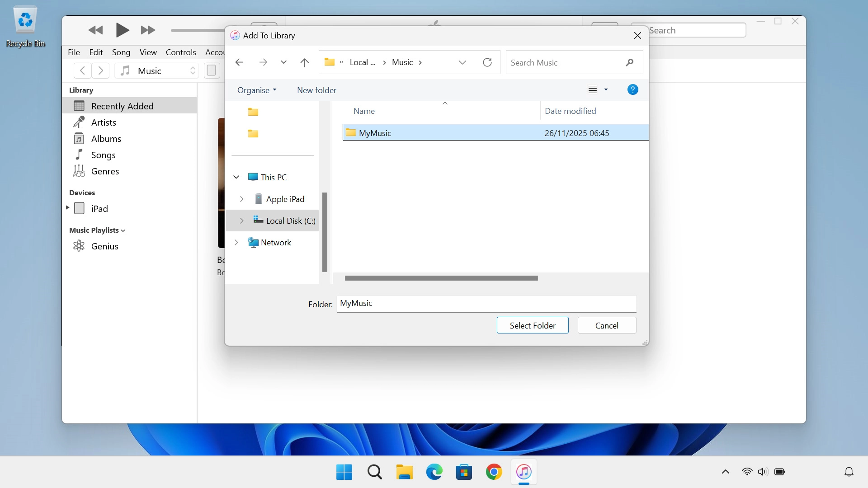Click the Help question mark in the dialog
This screenshot has width=868, height=488.
click(x=632, y=89)
